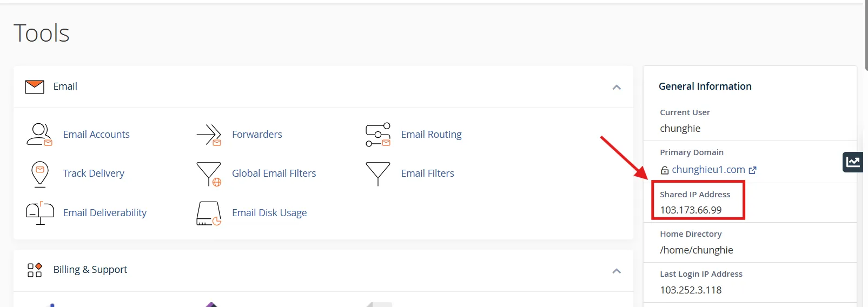Open Track Delivery
868x307 pixels.
coord(94,173)
